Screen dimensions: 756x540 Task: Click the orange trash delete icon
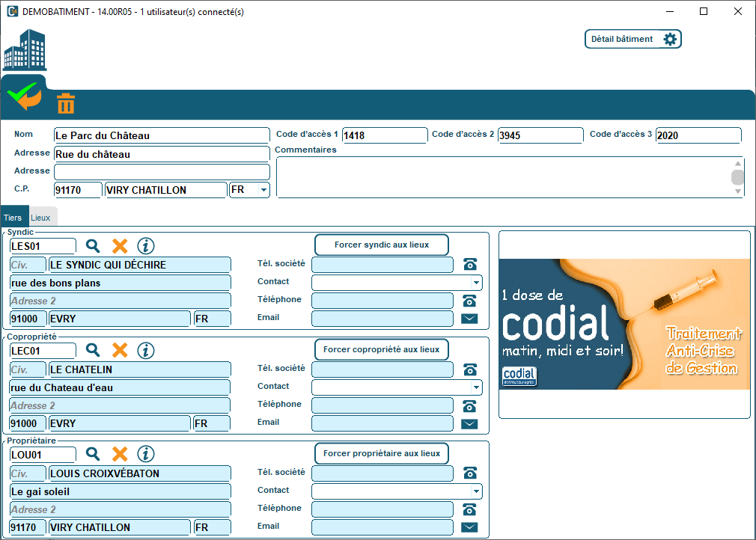tap(66, 103)
